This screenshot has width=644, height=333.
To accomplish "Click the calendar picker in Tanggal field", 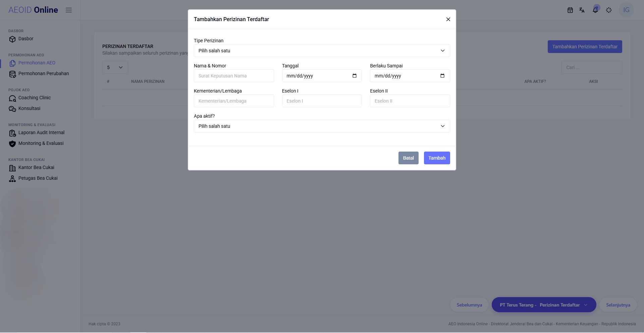I will pos(355,76).
